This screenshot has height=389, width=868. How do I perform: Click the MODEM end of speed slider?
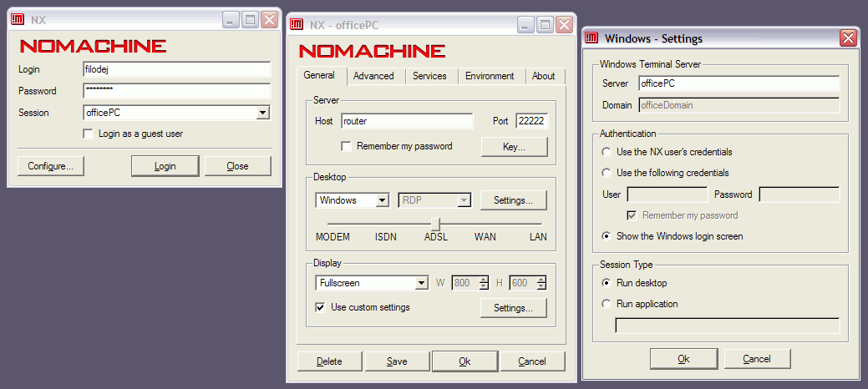332,237
